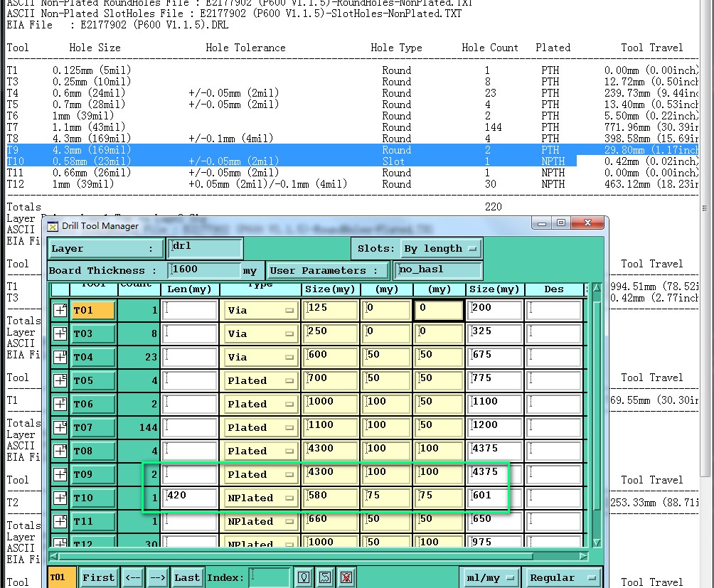
Task: Open the Regular mode dropdown
Action: tap(562, 577)
